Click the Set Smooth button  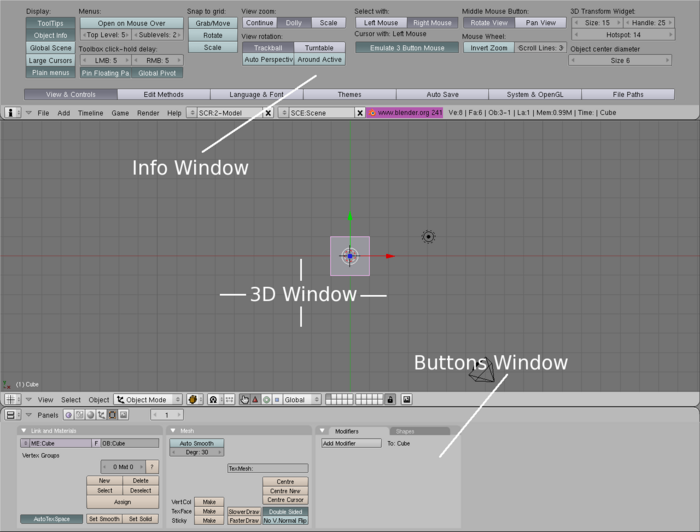[104, 519]
